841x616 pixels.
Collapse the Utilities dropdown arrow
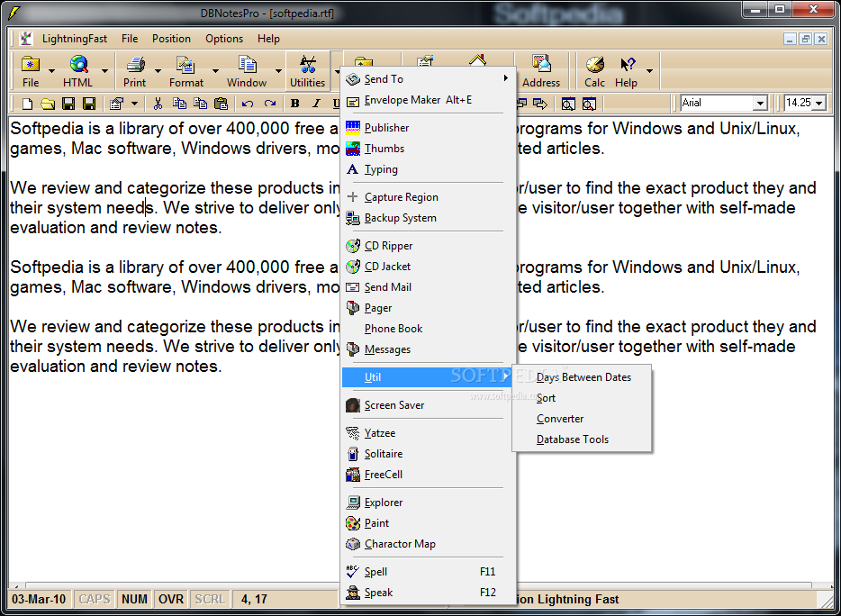point(336,70)
